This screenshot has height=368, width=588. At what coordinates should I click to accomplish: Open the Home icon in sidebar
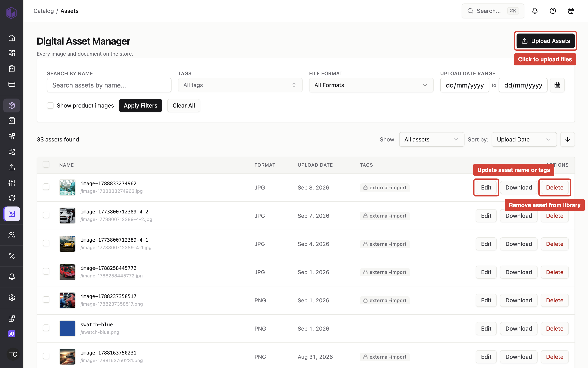coord(12,38)
